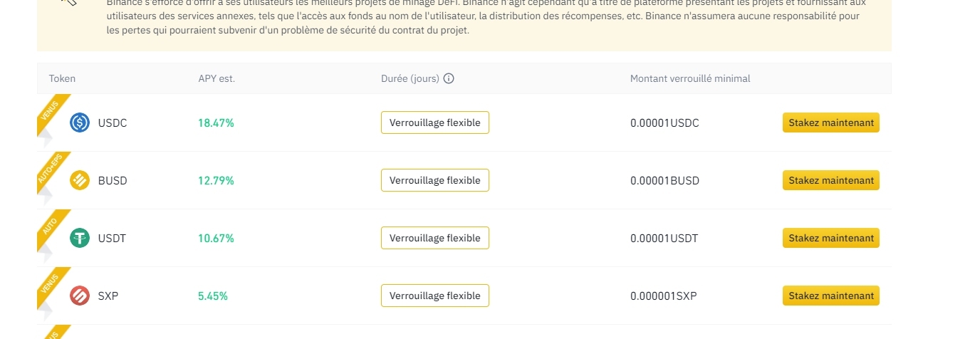The image size is (980, 339).
Task: Click the USDC token logo
Action: [x=80, y=122]
